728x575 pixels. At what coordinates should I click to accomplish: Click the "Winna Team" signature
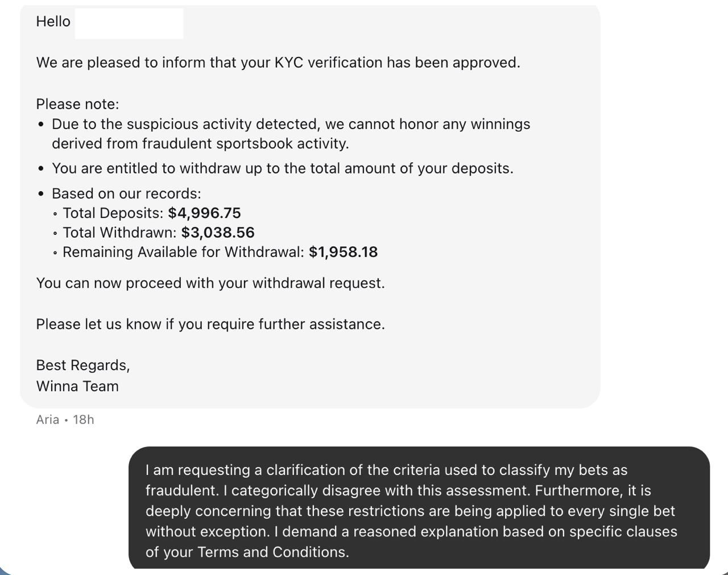point(77,386)
